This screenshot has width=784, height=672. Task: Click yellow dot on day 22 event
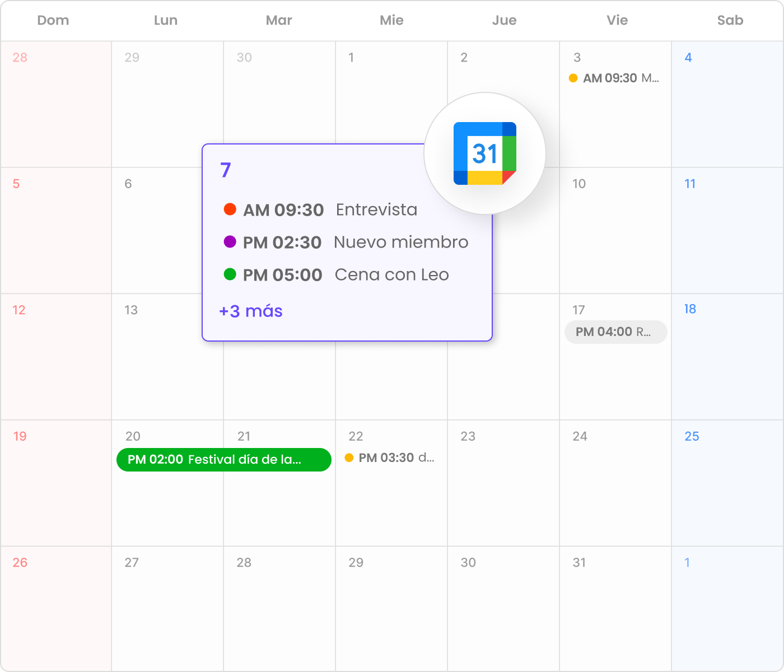(x=349, y=458)
